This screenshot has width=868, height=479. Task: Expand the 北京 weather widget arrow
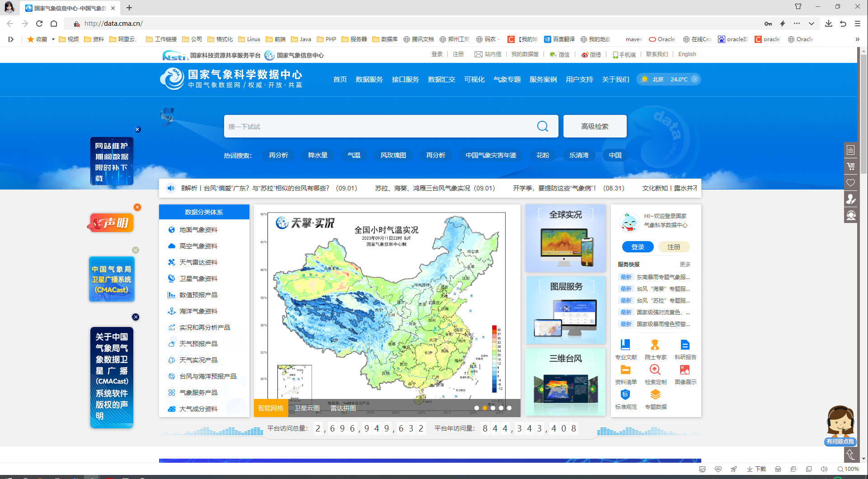(695, 79)
